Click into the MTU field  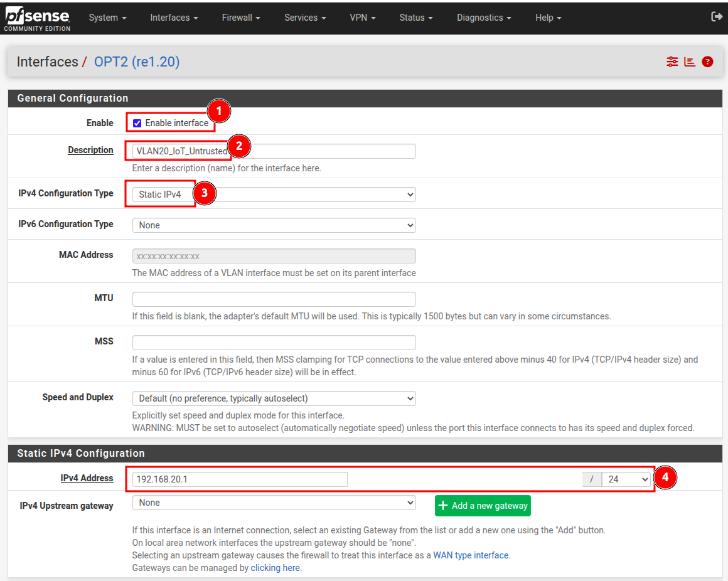click(274, 299)
